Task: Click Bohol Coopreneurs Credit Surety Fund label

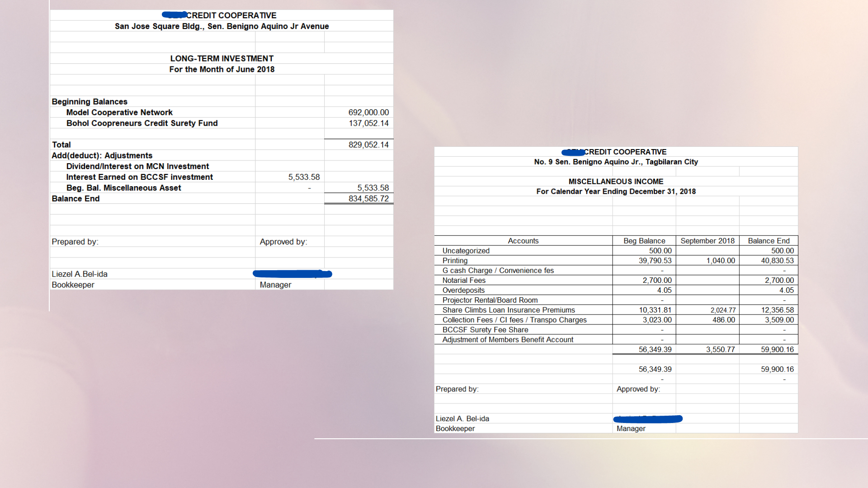Action: click(142, 123)
